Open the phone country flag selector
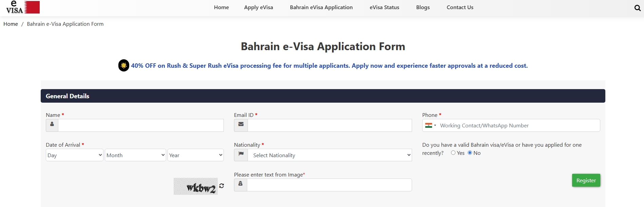The width and height of the screenshot is (644, 207). pos(430,125)
